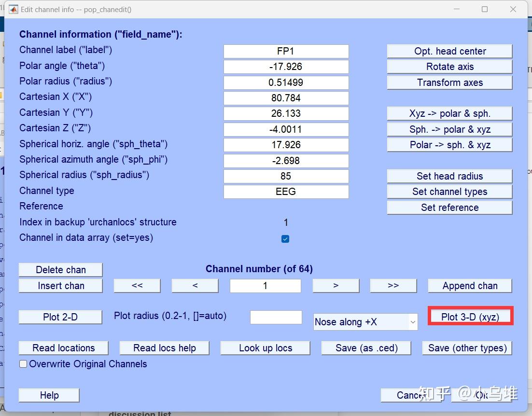Enable Overwrite Original Channels

[x=23, y=364]
